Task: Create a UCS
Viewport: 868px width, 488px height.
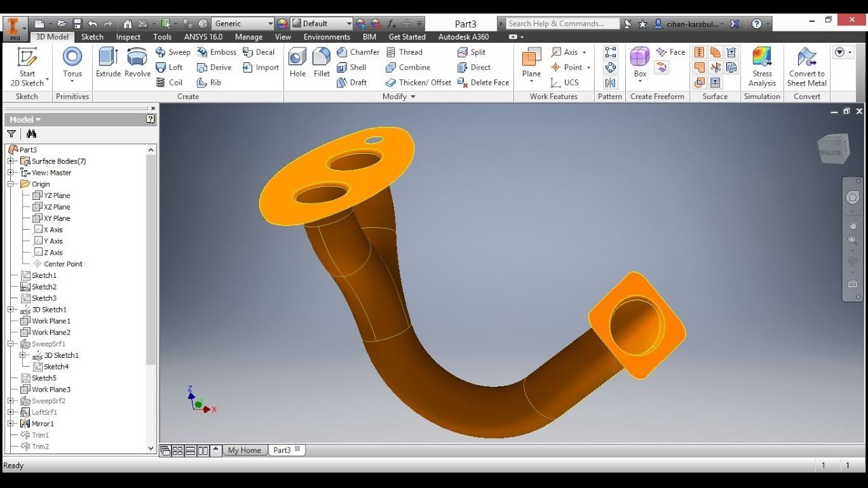Action: pos(565,83)
